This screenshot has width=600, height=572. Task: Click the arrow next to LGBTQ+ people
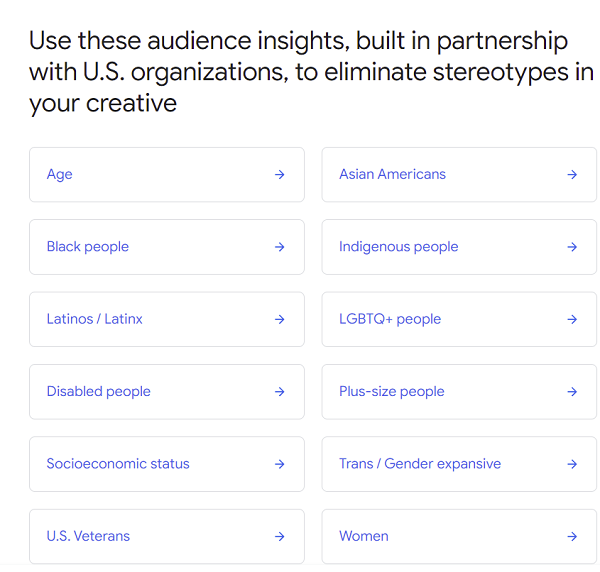pyautogui.click(x=572, y=319)
